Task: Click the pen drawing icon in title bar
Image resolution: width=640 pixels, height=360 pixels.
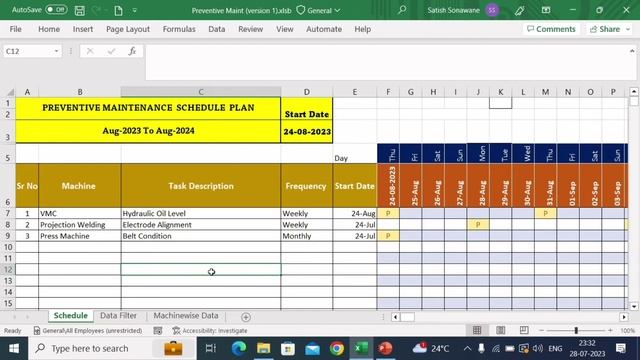Action: (520, 10)
